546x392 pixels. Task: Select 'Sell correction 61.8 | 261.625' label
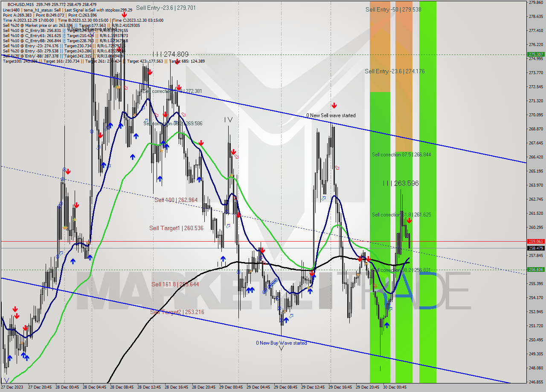(x=401, y=215)
